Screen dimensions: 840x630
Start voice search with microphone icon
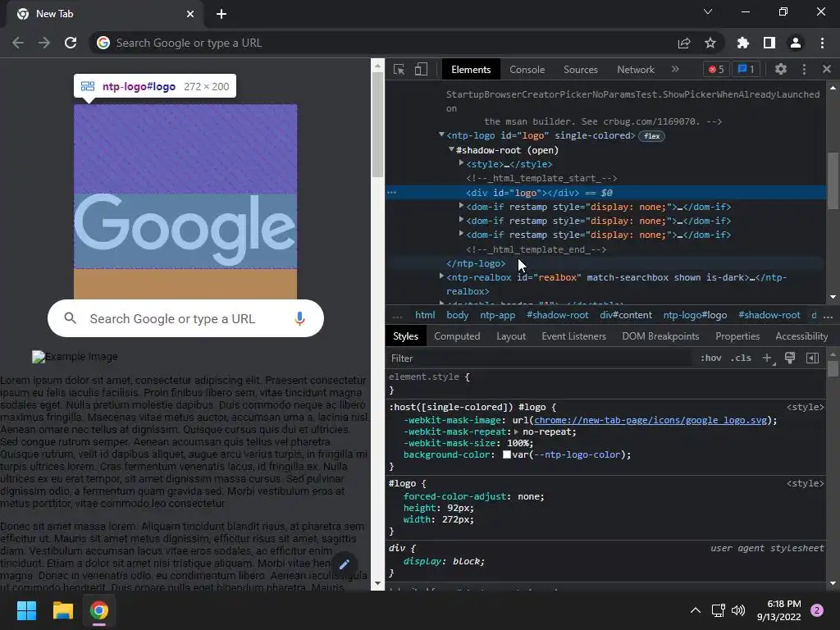(299, 319)
